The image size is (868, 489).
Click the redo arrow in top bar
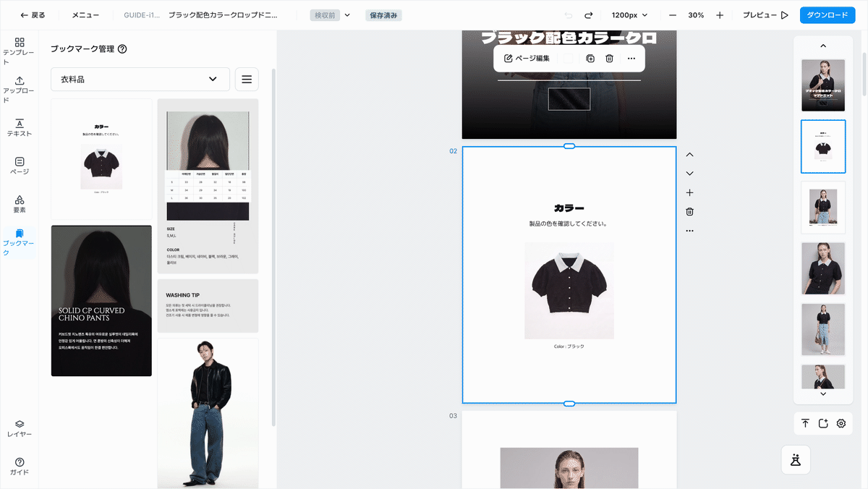588,15
